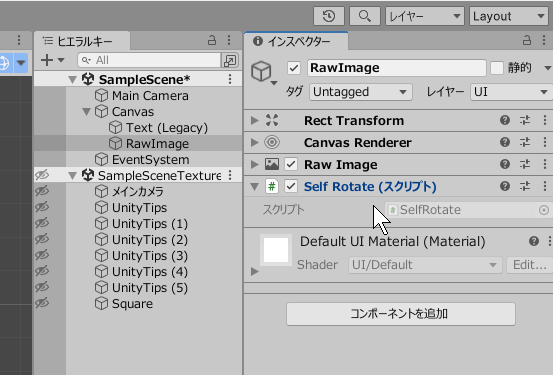Open Rect Transform help reference icon
553x375 pixels.
point(505,120)
